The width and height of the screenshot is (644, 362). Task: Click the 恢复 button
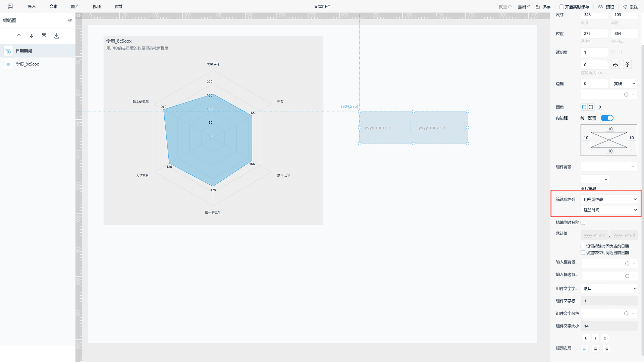pos(505,7)
